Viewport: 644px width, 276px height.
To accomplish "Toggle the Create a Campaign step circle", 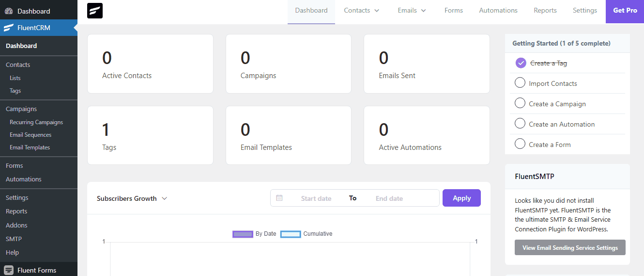I will coord(520,103).
